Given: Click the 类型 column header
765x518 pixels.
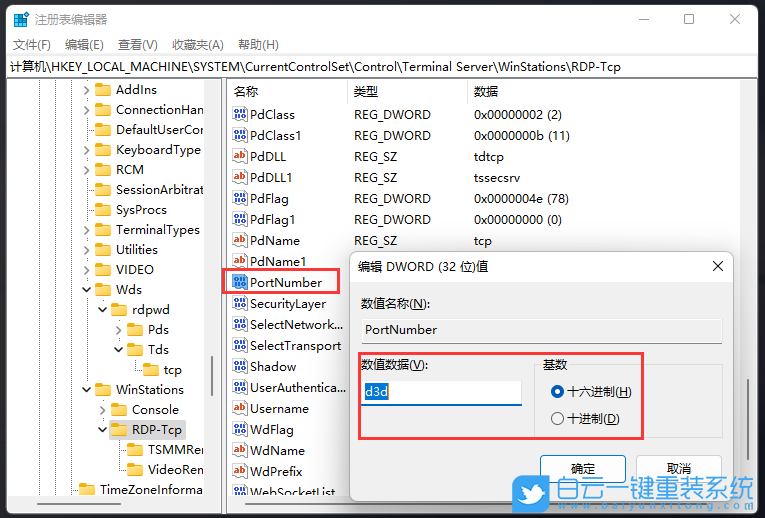Looking at the screenshot, I should pyautogui.click(x=408, y=92).
